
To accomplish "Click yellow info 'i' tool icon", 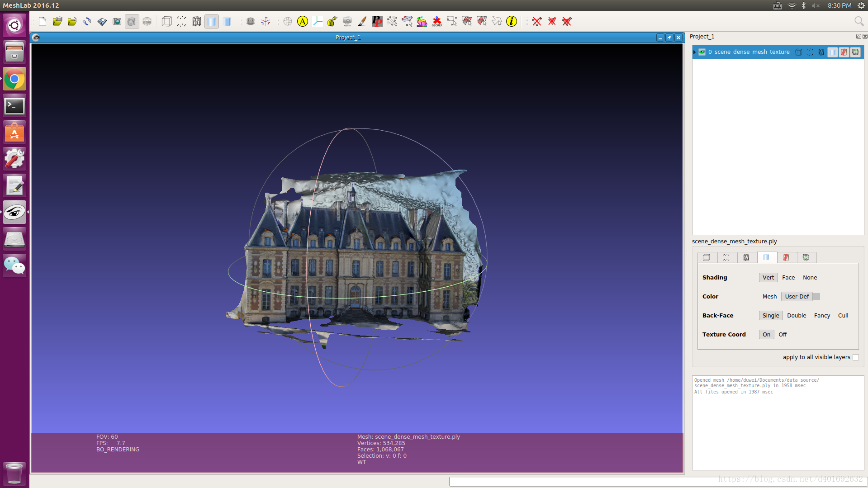I will 512,21.
